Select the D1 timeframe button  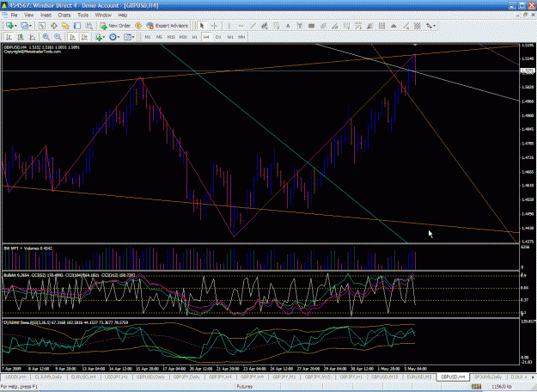tap(218, 37)
